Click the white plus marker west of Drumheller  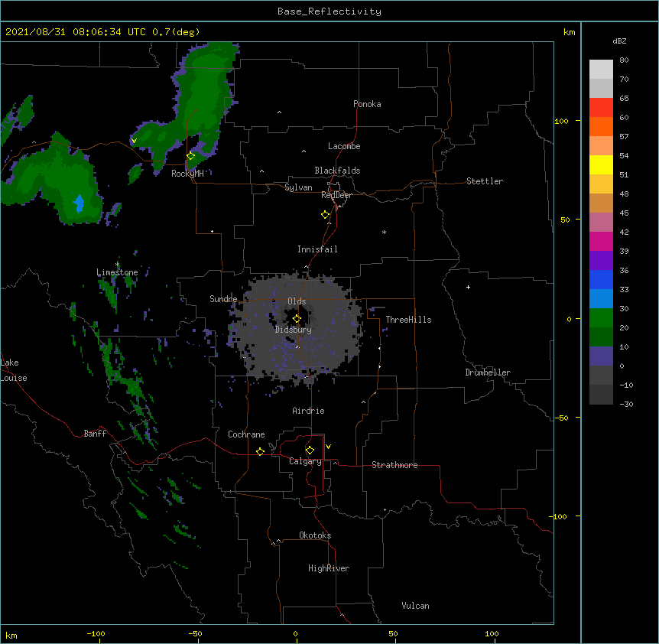click(468, 287)
